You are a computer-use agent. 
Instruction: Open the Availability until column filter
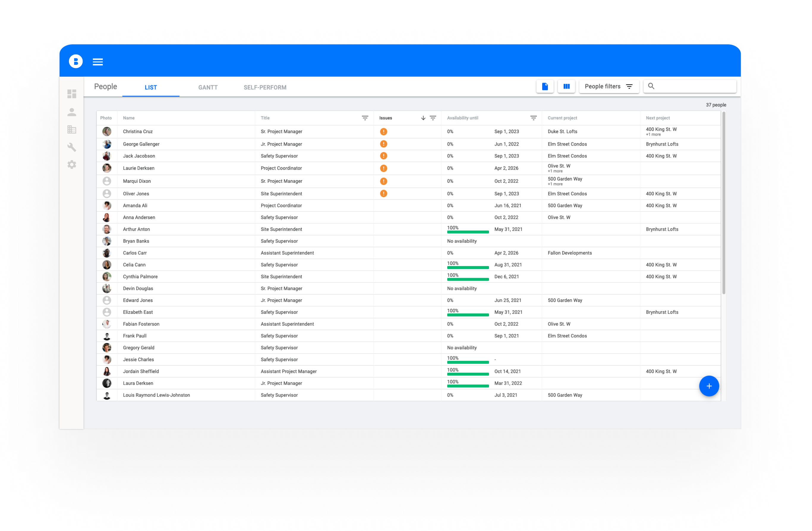point(533,118)
